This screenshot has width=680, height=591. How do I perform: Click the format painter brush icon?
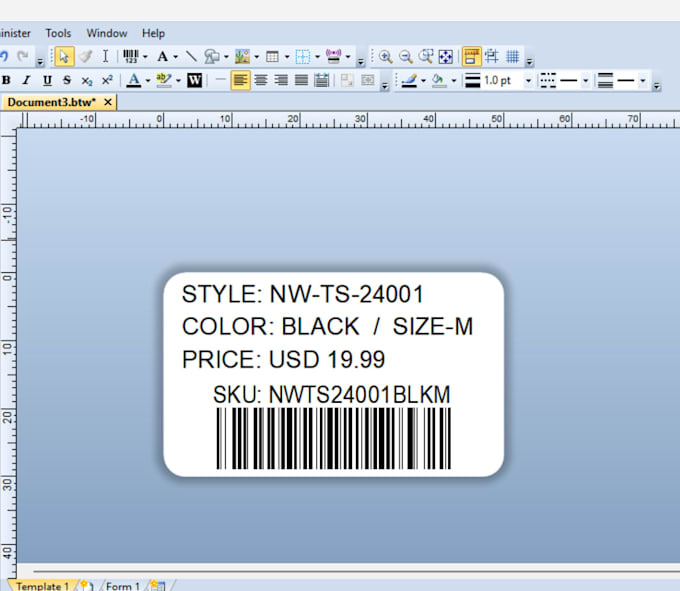point(85,56)
